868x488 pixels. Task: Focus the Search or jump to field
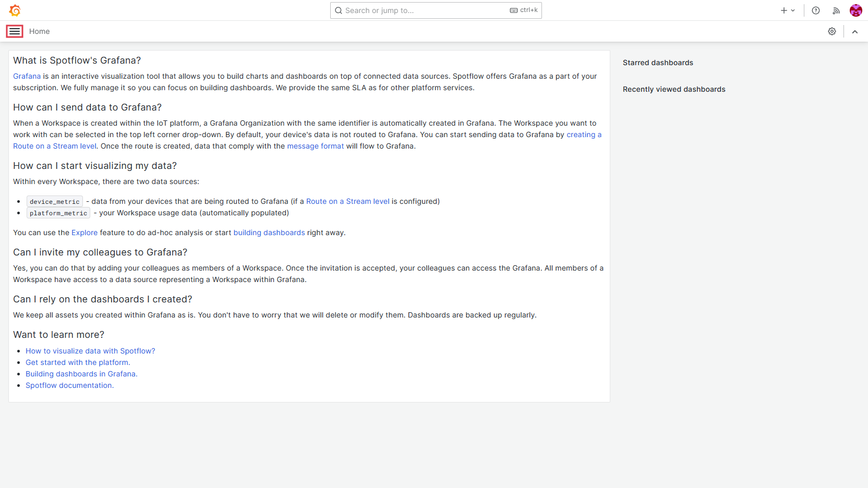[x=436, y=10]
